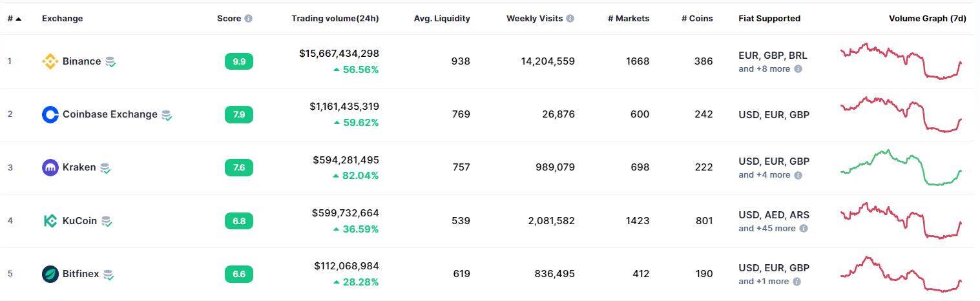Click Binance volume $15,667,434,298

(339, 54)
